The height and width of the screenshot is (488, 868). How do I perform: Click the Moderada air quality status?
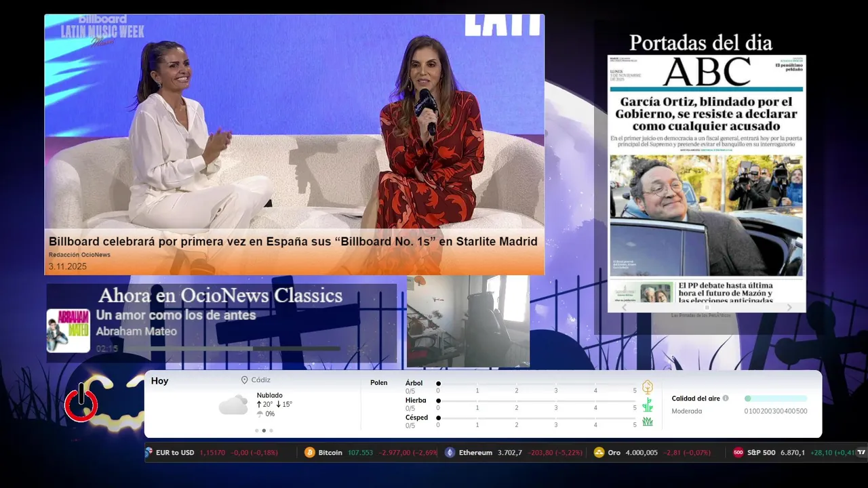click(x=687, y=411)
